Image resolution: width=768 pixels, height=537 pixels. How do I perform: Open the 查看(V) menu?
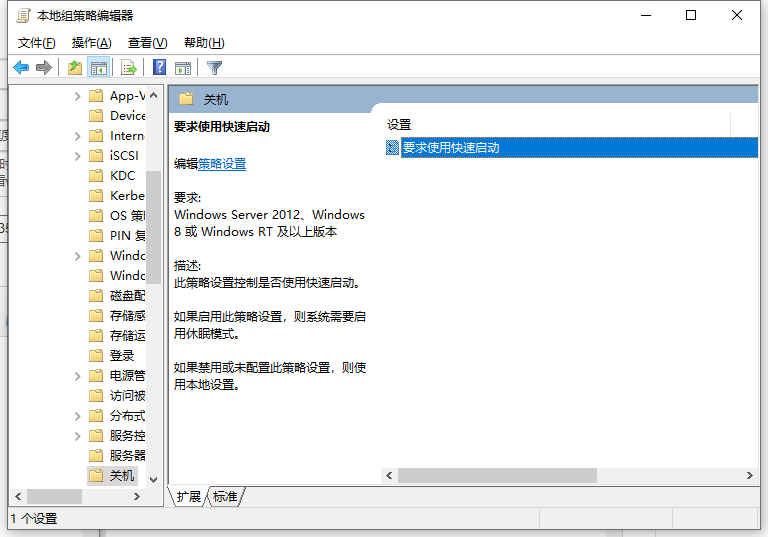(x=147, y=43)
